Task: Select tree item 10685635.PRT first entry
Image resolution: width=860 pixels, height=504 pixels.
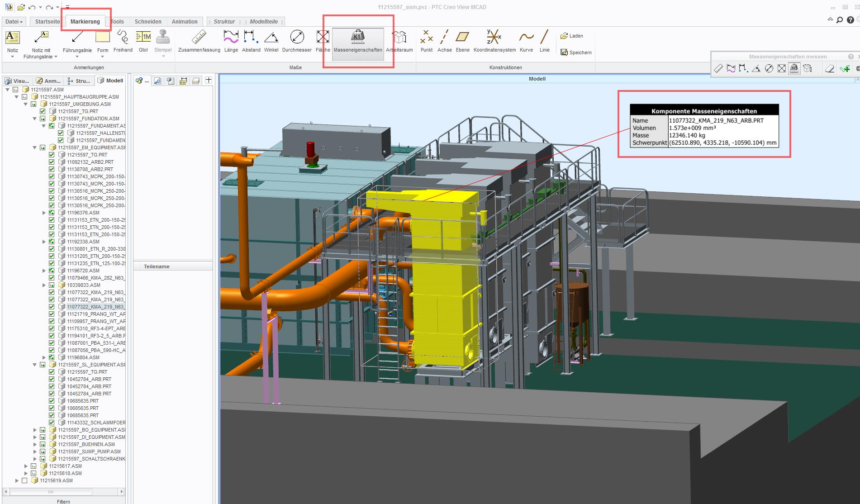Action: (83, 401)
